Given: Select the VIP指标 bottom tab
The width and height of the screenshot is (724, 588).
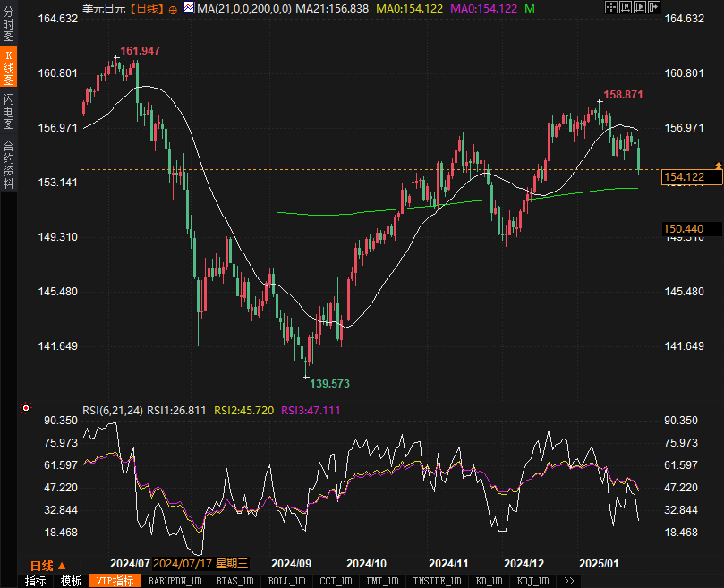Looking at the screenshot, I should (x=115, y=581).
